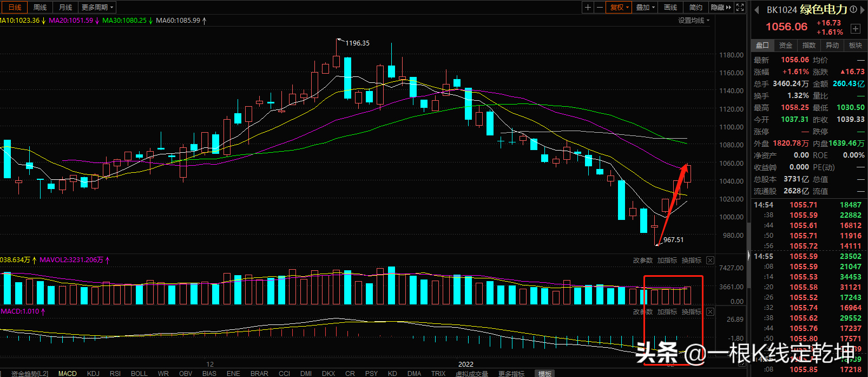Toggle 简约 simplified chart mode
The image size is (868, 377).
[696, 7]
